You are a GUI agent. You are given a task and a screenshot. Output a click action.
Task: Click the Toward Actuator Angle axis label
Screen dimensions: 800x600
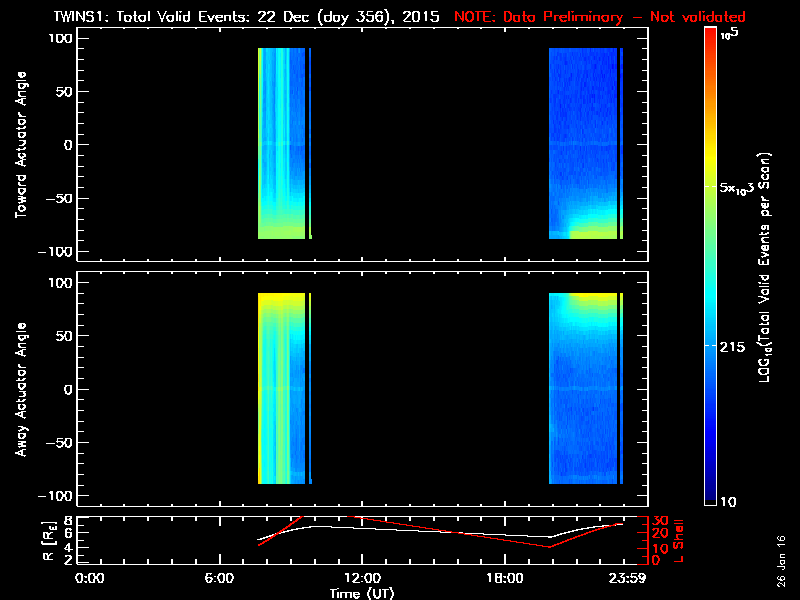click(x=20, y=145)
